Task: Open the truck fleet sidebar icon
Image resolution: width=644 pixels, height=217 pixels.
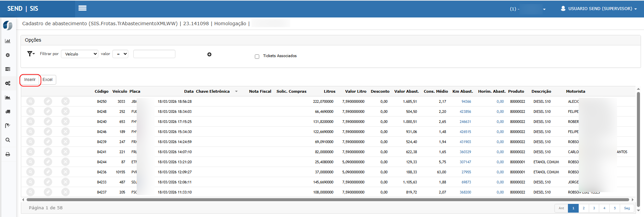Action: [8, 112]
